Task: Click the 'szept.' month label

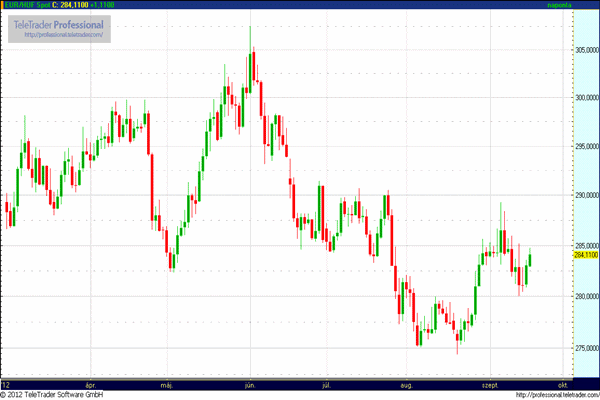Action: 490,385
